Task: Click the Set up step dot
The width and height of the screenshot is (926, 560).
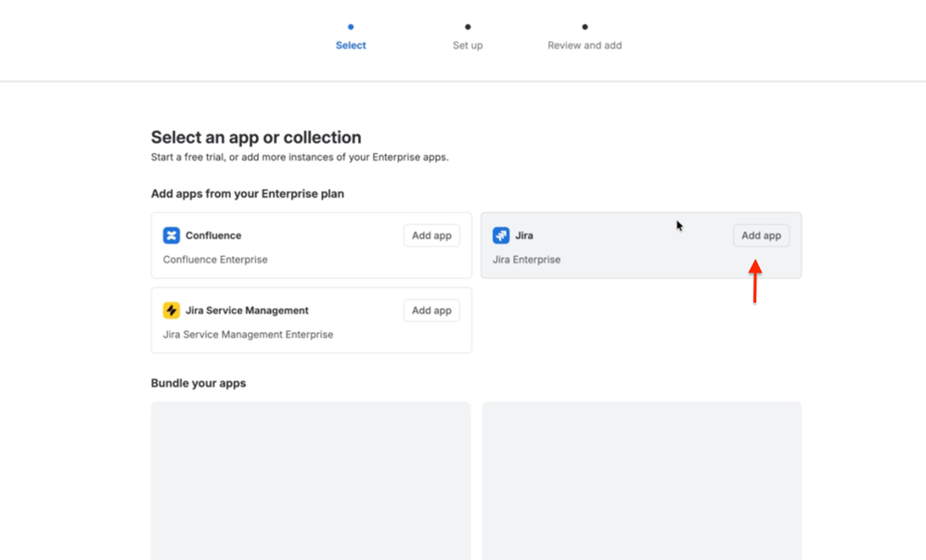Action: tap(468, 27)
